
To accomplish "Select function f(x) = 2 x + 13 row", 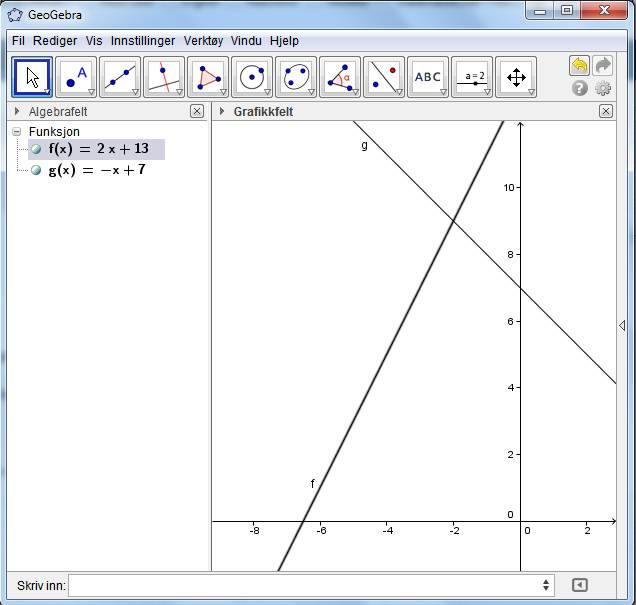I will pyautogui.click(x=97, y=149).
